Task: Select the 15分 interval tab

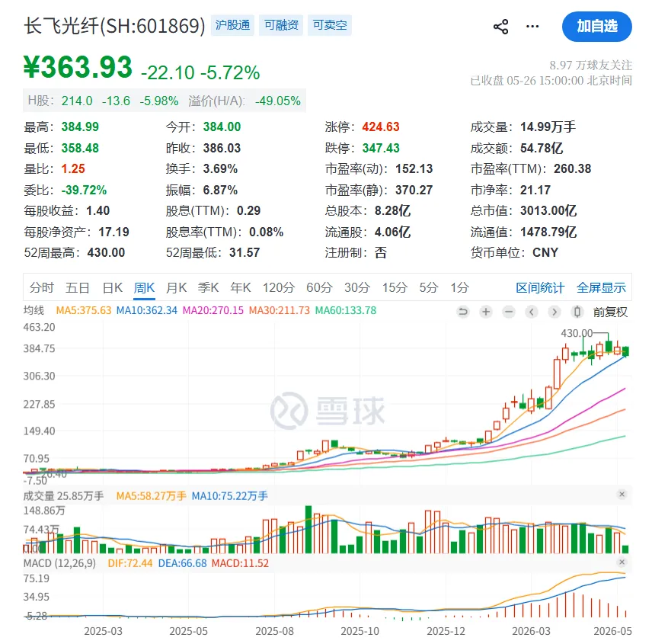Action: 395,287
